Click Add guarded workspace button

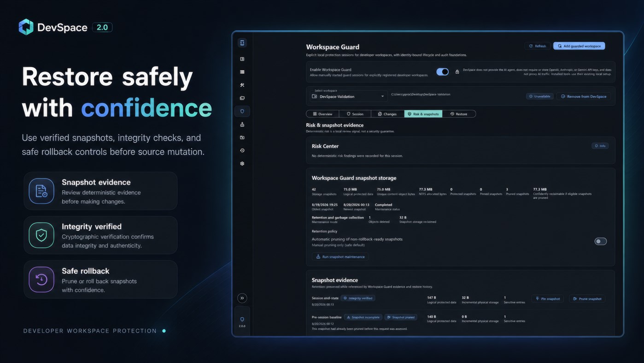click(579, 46)
